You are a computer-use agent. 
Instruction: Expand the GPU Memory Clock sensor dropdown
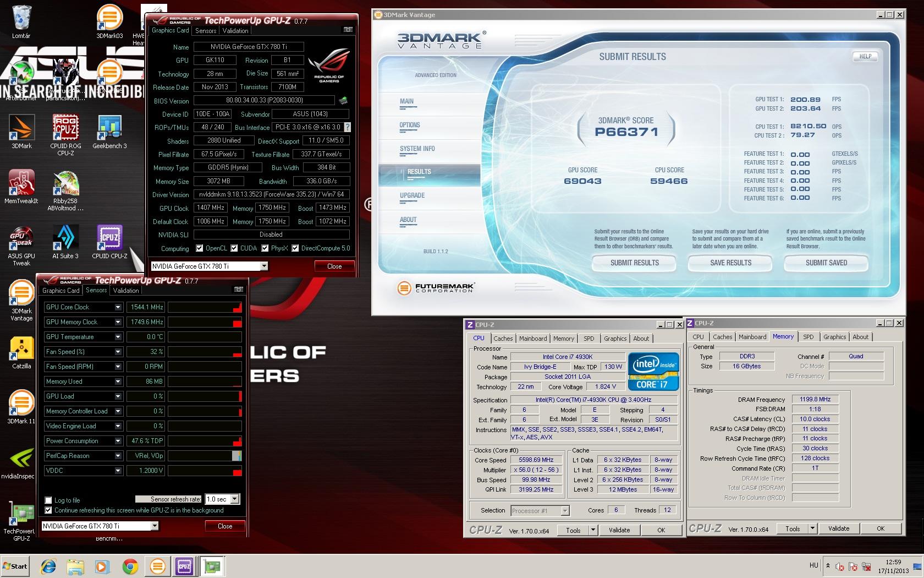click(118, 322)
